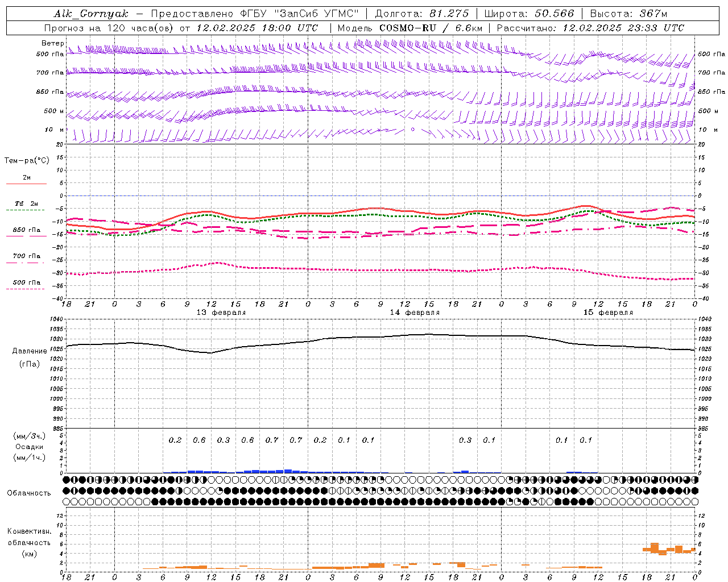This screenshot has height=582, width=728.
Task: Click the line sample under the 2м legend
Action: (26, 184)
